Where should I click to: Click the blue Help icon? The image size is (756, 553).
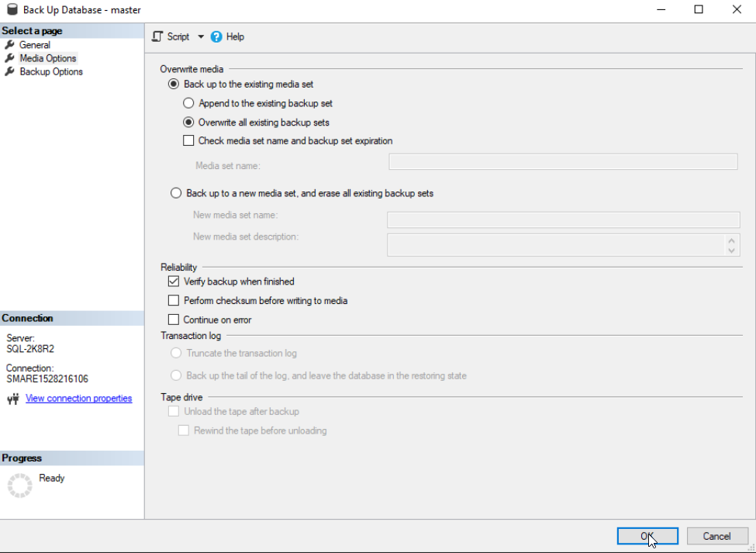tap(217, 36)
